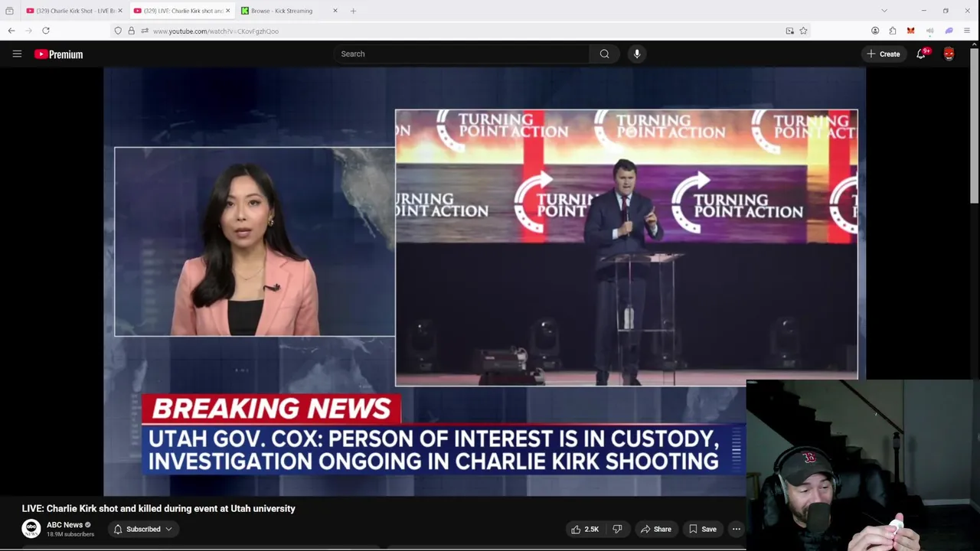Dislike the video with thumbs down

[617, 529]
